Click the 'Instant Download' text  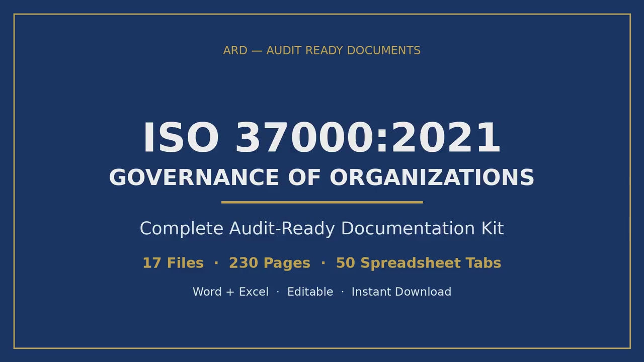tap(401, 292)
